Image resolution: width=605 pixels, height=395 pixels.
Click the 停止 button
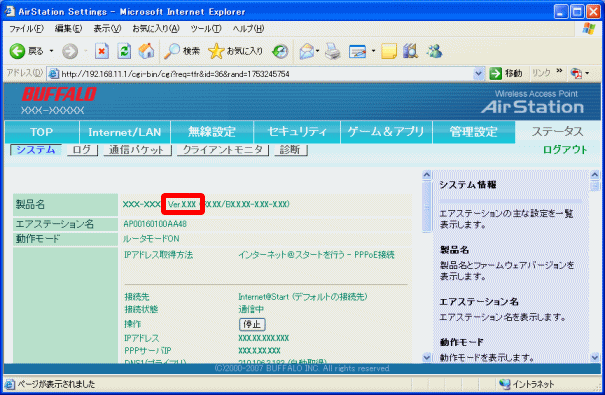click(x=252, y=324)
